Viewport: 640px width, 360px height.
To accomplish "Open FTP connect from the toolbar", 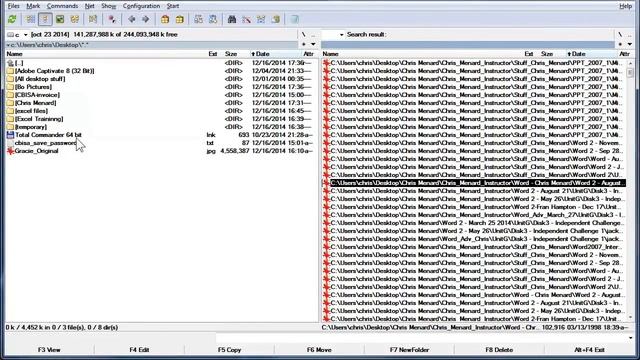I will [198, 19].
